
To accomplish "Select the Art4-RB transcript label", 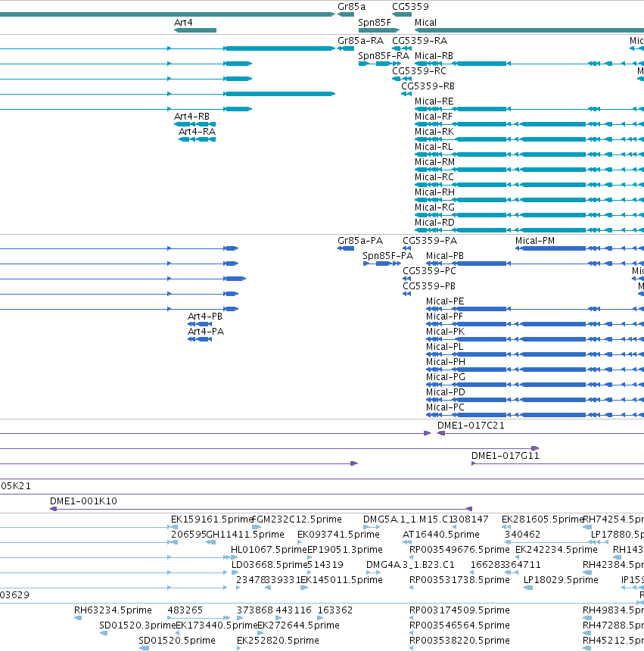I will click(191, 117).
